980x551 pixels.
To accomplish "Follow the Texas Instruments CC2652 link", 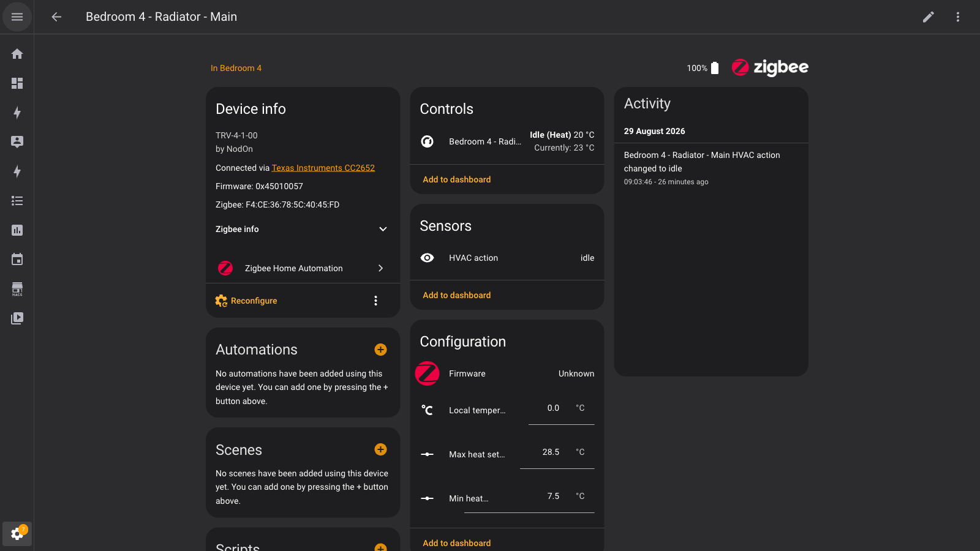I will pos(323,168).
